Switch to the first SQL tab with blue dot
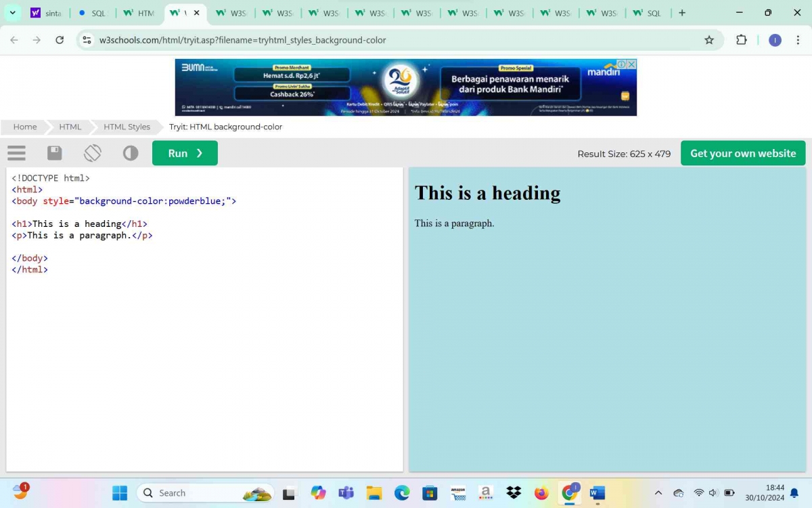Image resolution: width=812 pixels, height=508 pixels. pos(93,13)
